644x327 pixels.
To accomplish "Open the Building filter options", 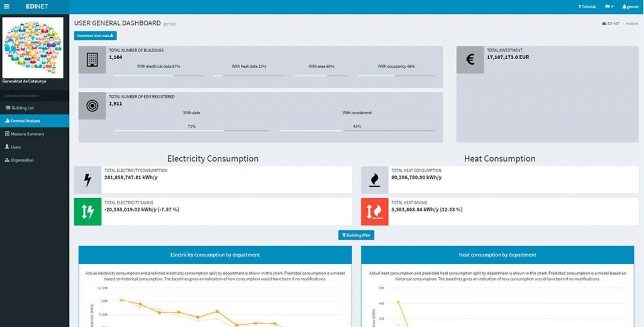I will pos(357,235).
